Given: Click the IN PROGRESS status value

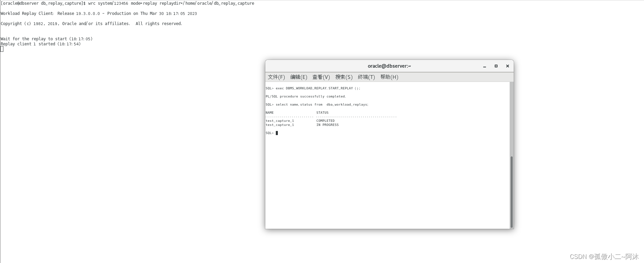Looking at the screenshot, I should 327,125.
